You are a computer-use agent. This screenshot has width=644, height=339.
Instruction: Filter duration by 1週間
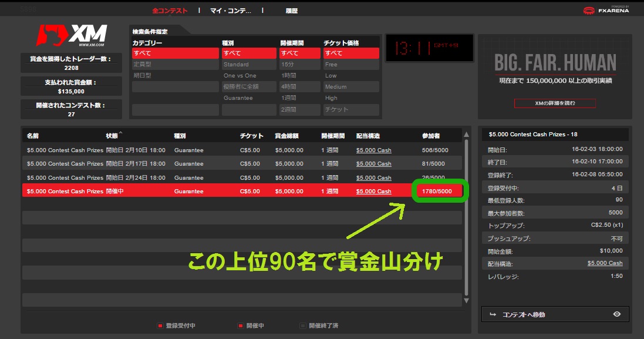tap(300, 98)
